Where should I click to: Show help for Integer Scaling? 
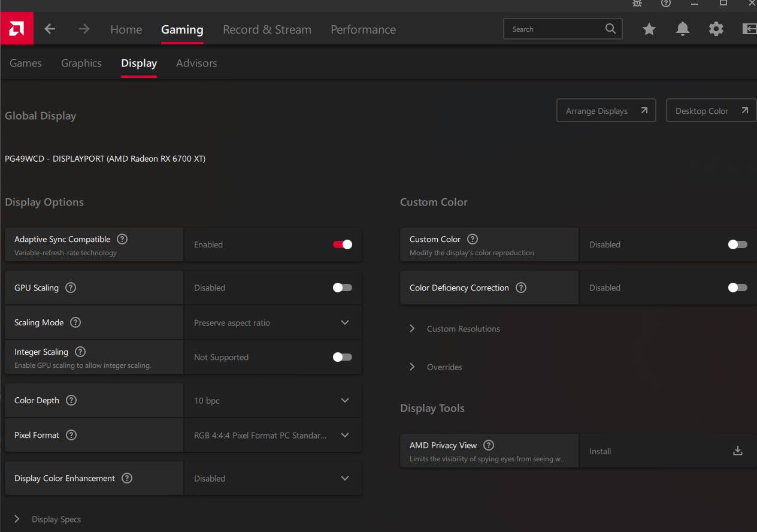coord(80,352)
